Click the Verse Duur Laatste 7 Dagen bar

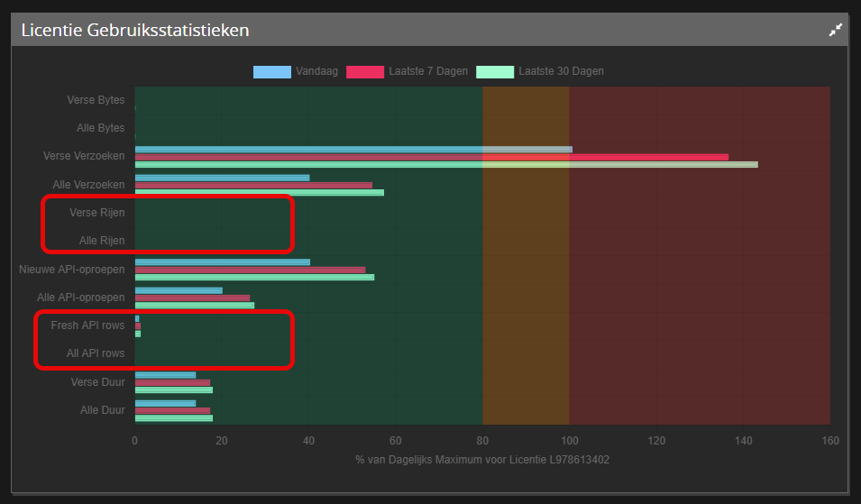pyautogui.click(x=172, y=382)
